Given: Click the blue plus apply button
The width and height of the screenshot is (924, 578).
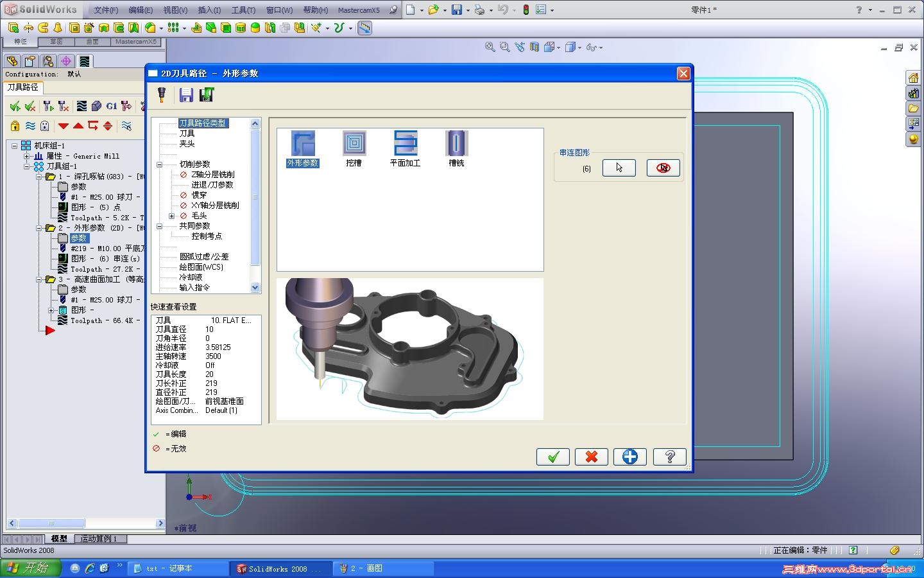Looking at the screenshot, I should click(x=630, y=457).
